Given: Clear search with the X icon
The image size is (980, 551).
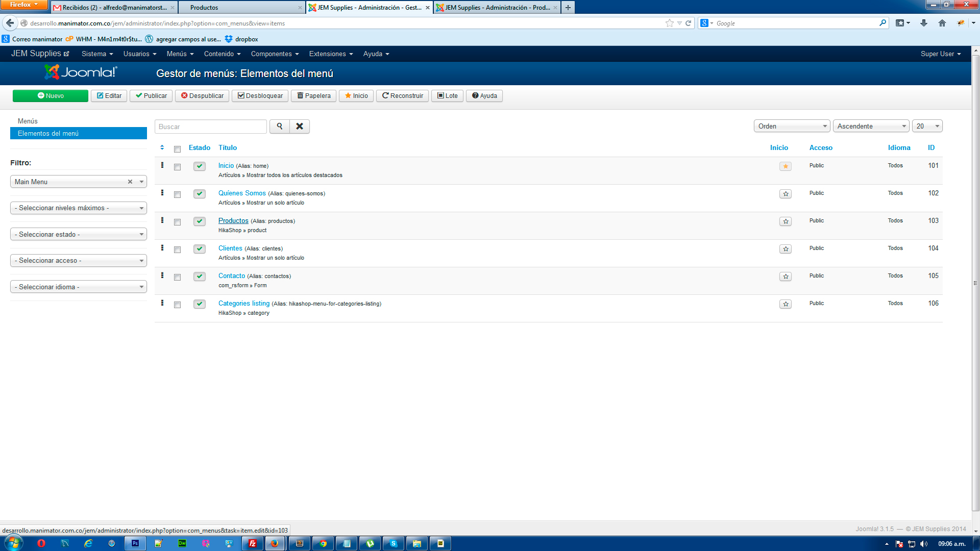Looking at the screenshot, I should [x=300, y=127].
